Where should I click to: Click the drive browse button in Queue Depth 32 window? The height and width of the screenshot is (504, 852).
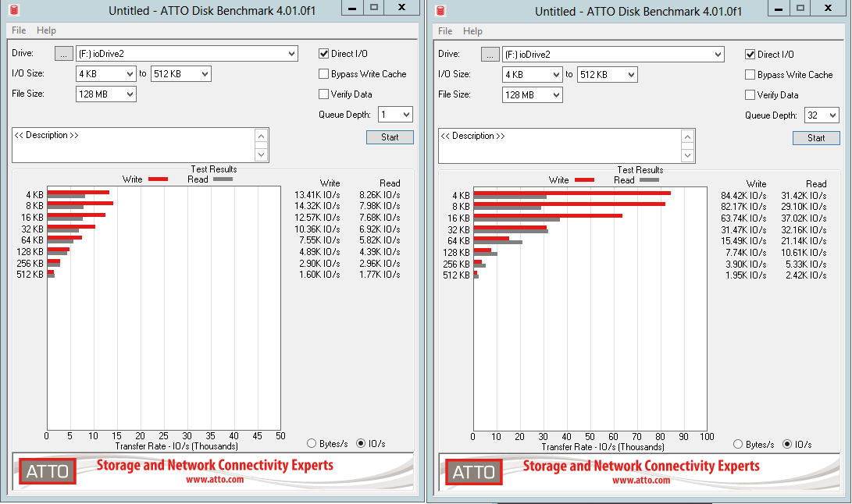(490, 55)
